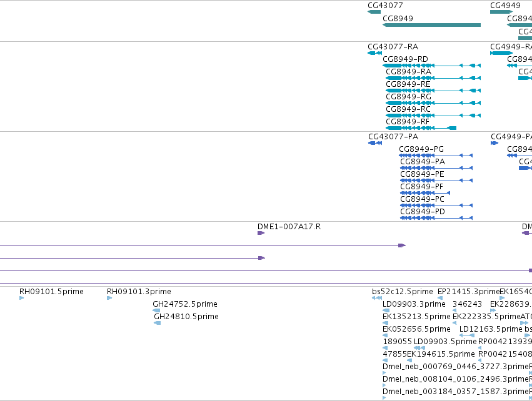
Task: Select the CG8949-PA label
Action: pyautogui.click(x=423, y=162)
